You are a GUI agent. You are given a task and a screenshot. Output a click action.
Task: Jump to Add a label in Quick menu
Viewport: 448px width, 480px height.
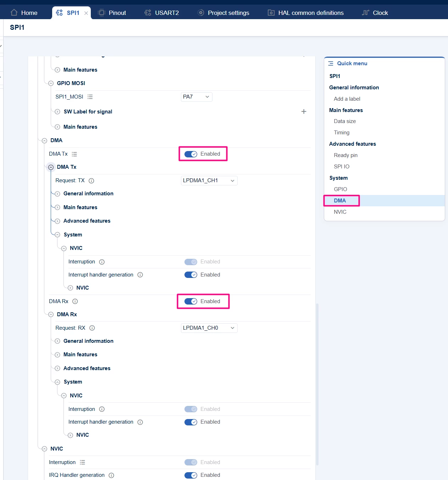(347, 99)
